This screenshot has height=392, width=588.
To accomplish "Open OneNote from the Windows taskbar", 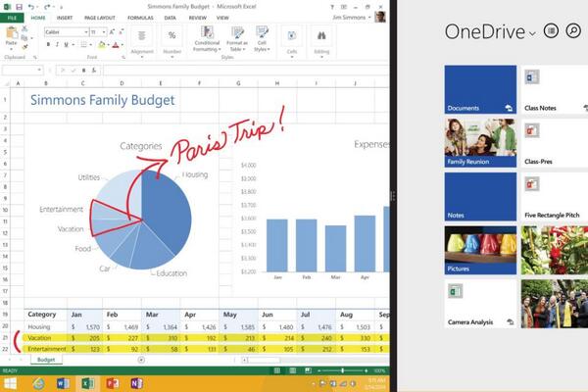I will (137, 383).
